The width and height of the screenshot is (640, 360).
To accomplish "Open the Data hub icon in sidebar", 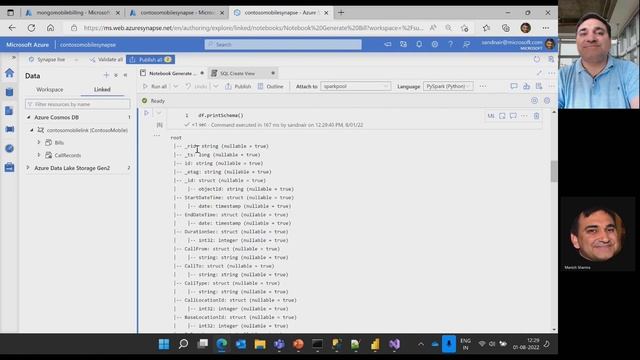I will [9, 92].
